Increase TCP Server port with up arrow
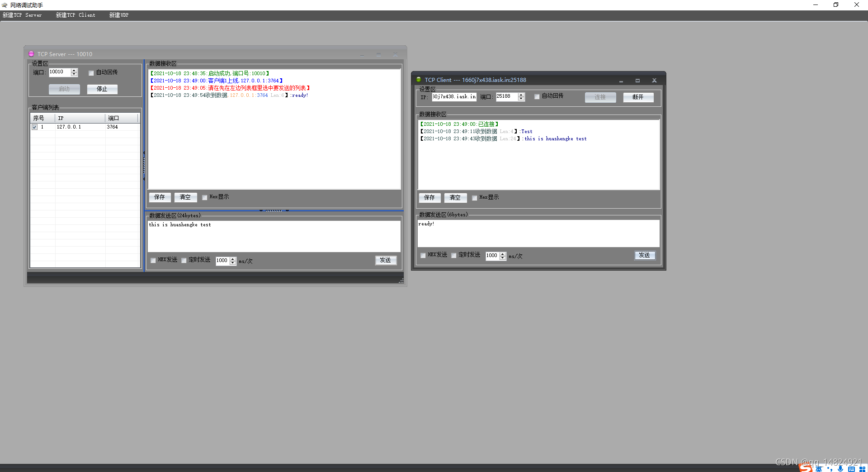This screenshot has height=472, width=868. point(74,71)
